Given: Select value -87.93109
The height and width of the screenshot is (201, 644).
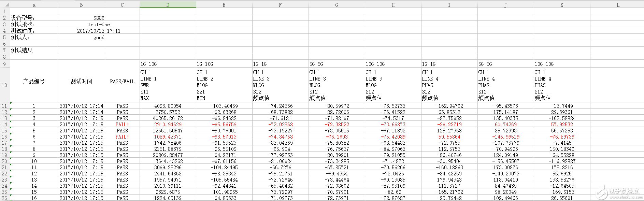Looking at the screenshot, I should click(393, 186).
